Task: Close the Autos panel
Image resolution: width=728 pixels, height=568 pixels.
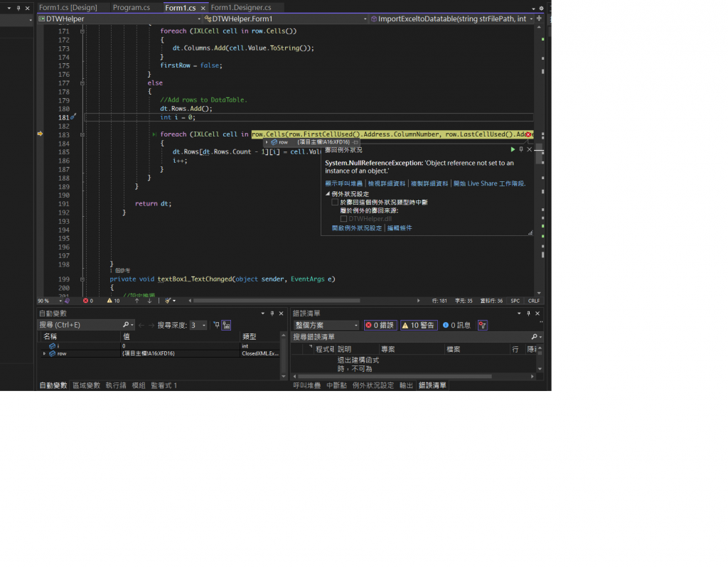Action: (281, 314)
